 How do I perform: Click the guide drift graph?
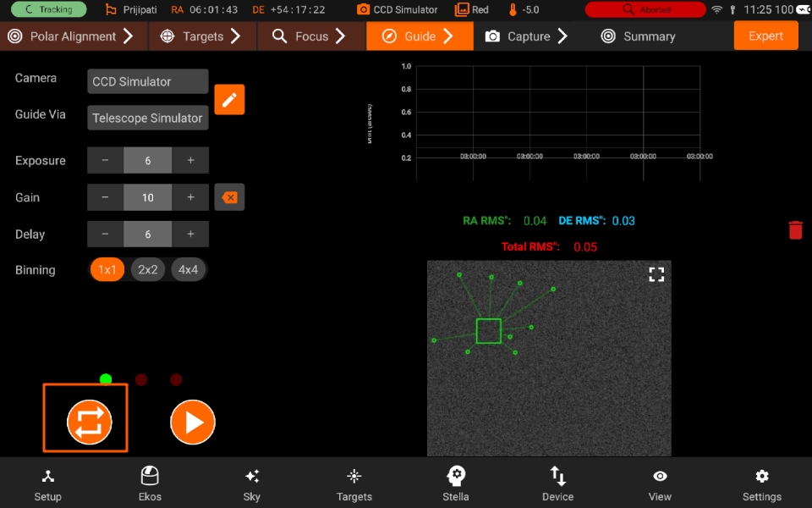pyautogui.click(x=557, y=123)
